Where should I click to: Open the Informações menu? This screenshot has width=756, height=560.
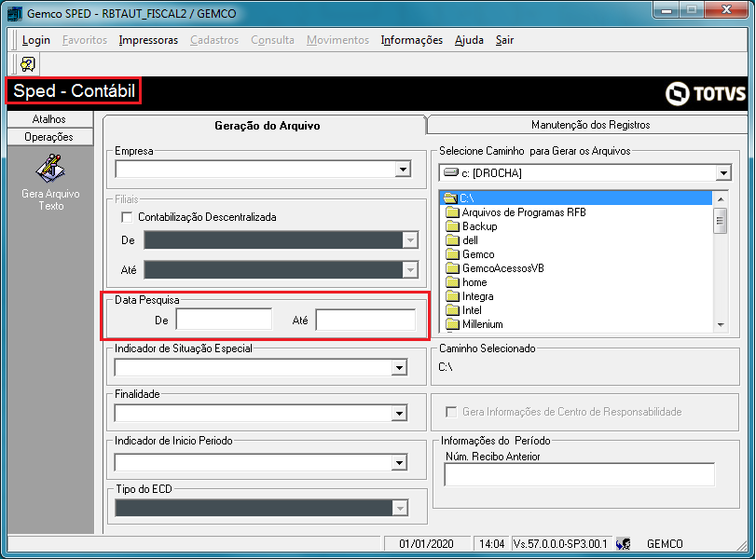click(412, 40)
